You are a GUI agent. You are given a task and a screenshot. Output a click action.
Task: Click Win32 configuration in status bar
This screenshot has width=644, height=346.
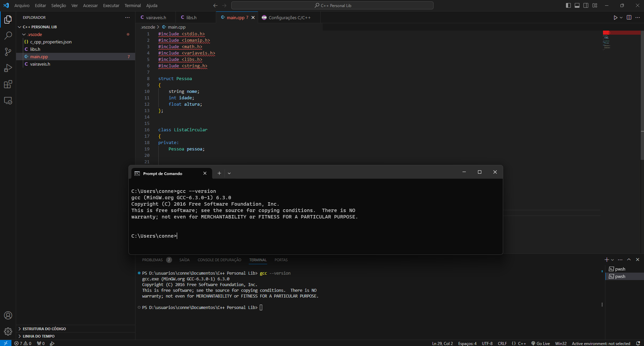[561, 343]
